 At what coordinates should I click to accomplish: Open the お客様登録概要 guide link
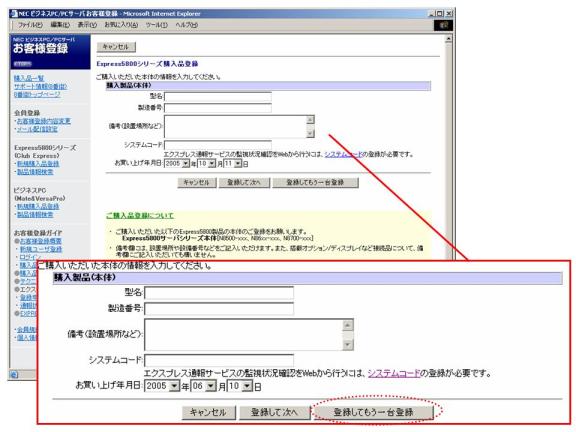point(41,241)
